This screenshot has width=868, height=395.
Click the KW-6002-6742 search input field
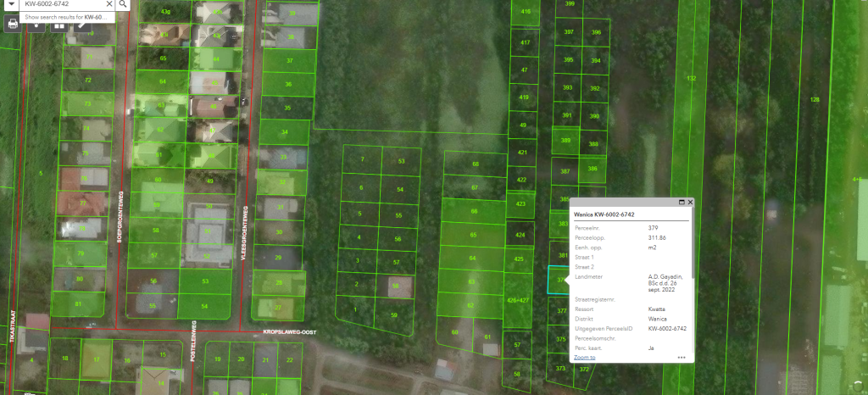[62, 4]
